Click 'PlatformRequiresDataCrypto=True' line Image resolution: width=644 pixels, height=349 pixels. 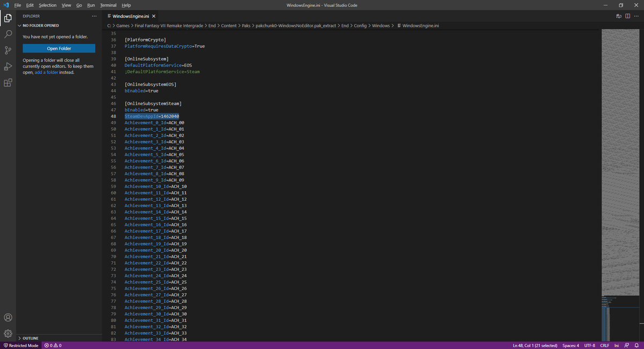(x=165, y=46)
